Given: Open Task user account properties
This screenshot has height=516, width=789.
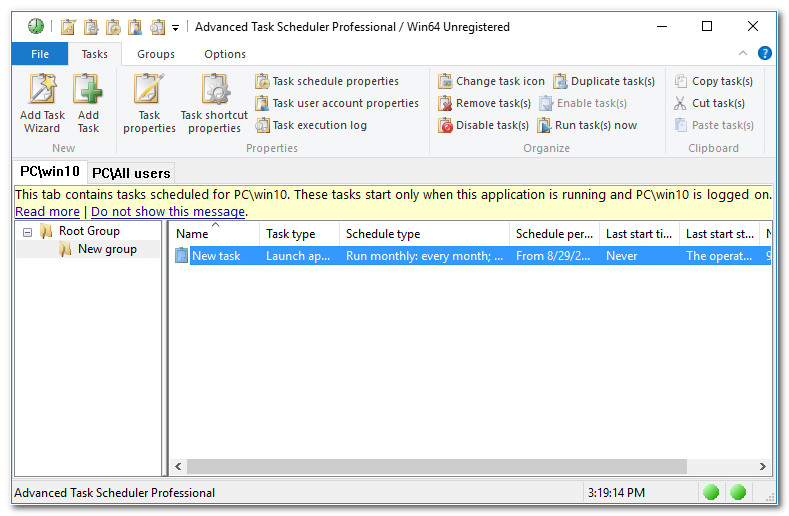Looking at the screenshot, I should coord(337,103).
